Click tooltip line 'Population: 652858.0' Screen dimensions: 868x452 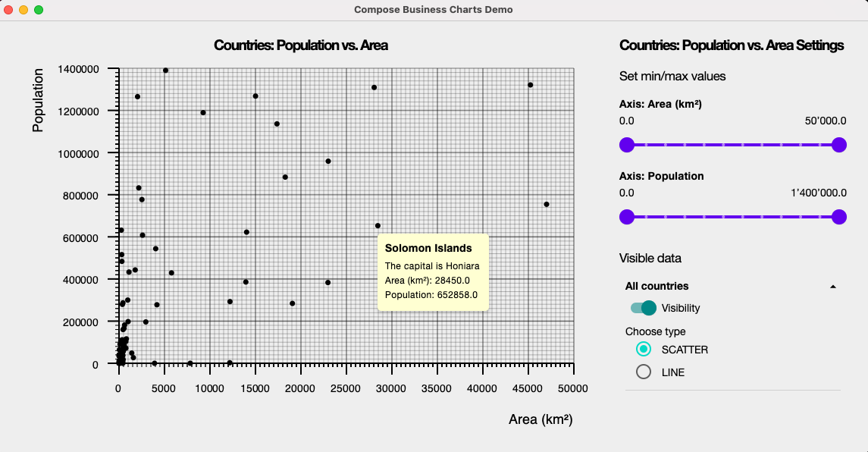coord(431,295)
